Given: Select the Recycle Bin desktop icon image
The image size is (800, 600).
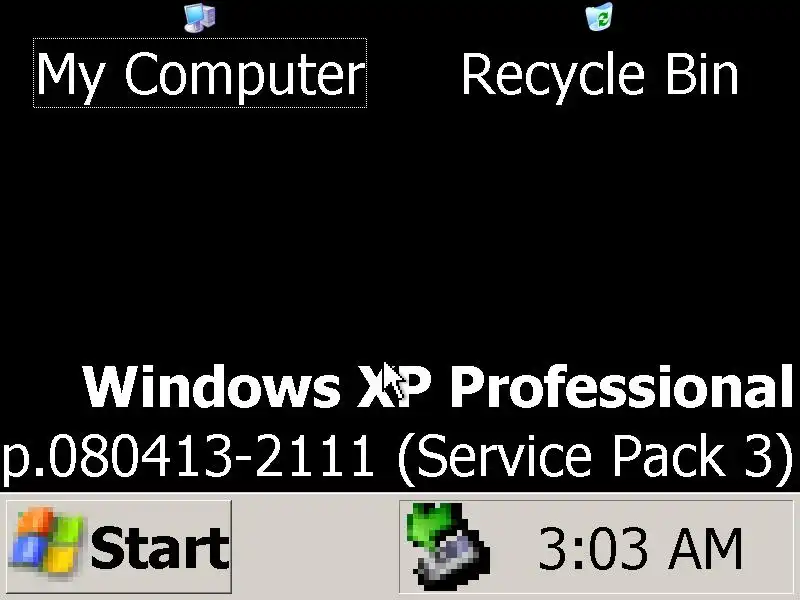Looking at the screenshot, I should (599, 16).
